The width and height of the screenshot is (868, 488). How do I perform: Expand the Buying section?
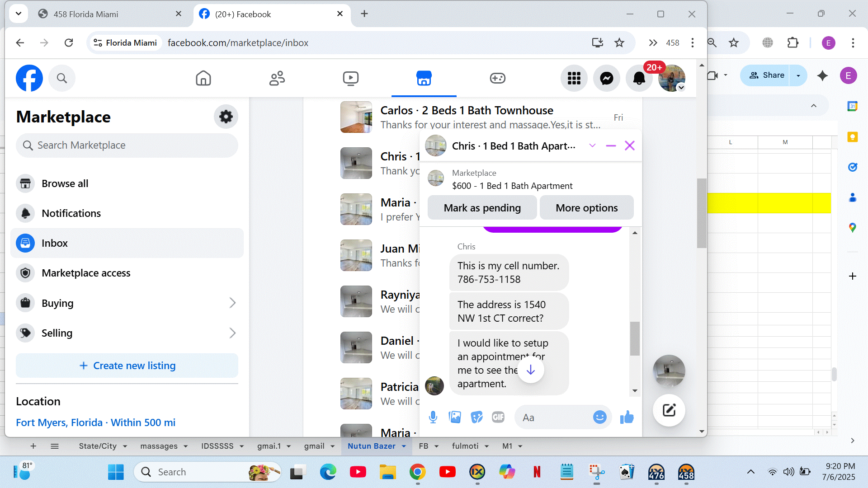(x=232, y=303)
